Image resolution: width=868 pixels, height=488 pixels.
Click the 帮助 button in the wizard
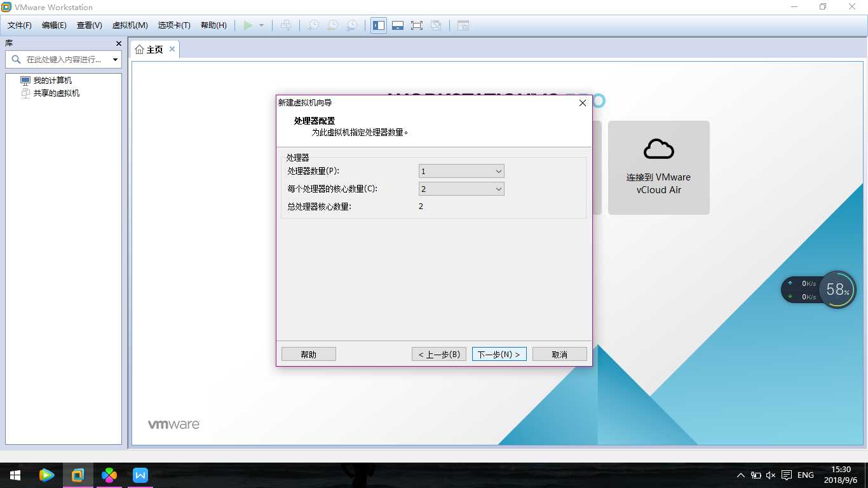(309, 354)
